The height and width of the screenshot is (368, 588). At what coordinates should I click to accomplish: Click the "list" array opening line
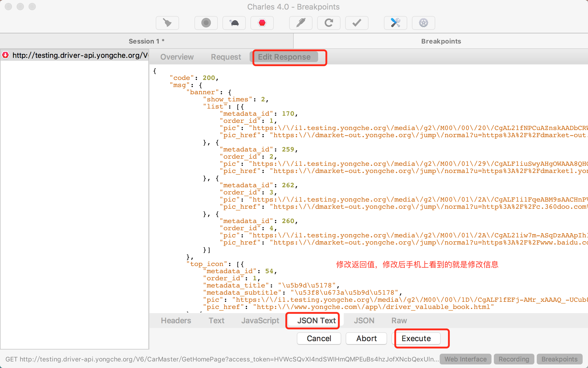point(223,106)
